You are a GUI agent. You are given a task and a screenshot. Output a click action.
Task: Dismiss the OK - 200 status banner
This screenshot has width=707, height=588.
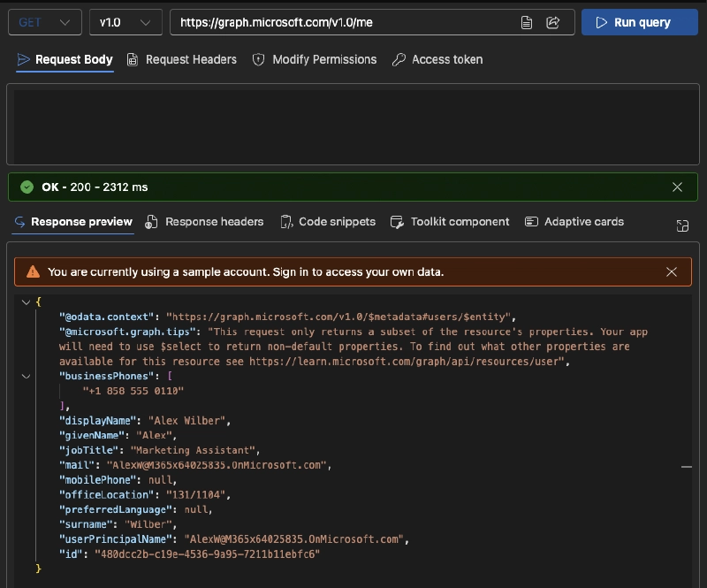point(677,187)
